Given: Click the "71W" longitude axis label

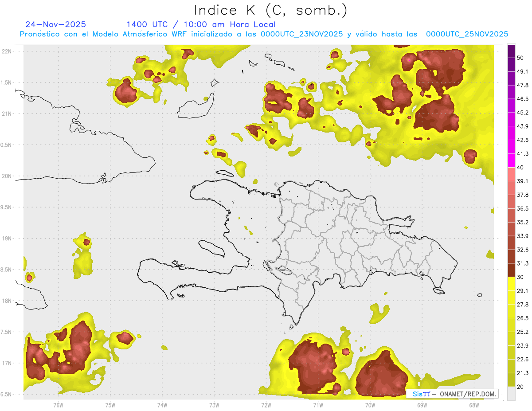Looking at the screenshot, I should [318, 405].
